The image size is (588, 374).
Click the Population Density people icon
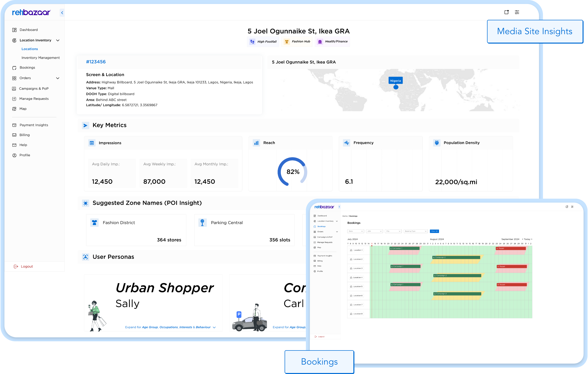point(437,143)
